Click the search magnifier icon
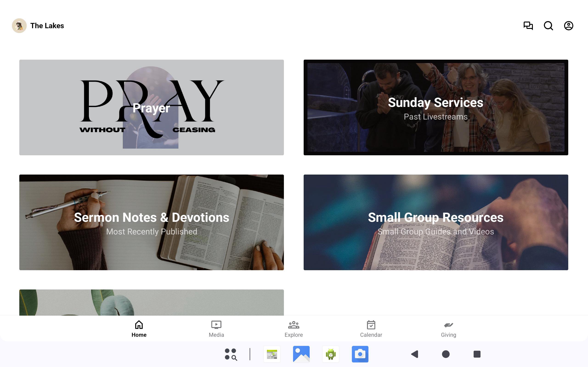Viewport: 588px width, 367px height. click(x=548, y=25)
